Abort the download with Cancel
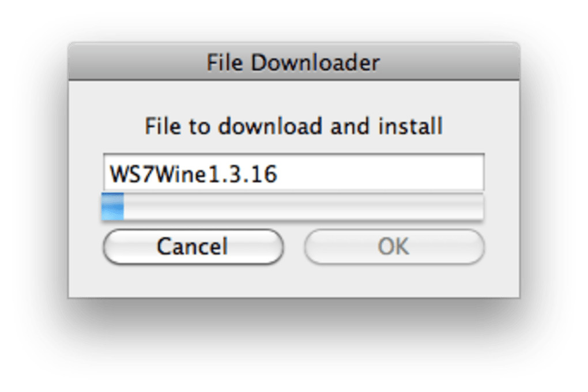The image size is (588, 392). click(x=193, y=247)
